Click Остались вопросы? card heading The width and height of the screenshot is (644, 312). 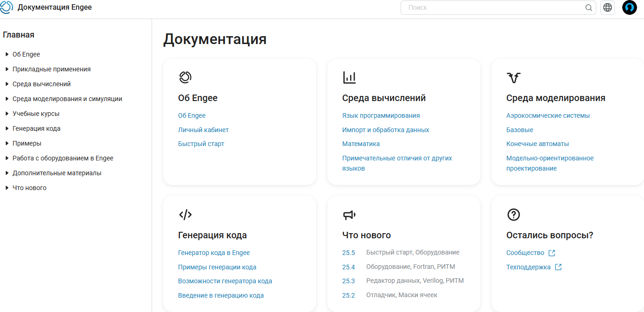click(x=550, y=235)
